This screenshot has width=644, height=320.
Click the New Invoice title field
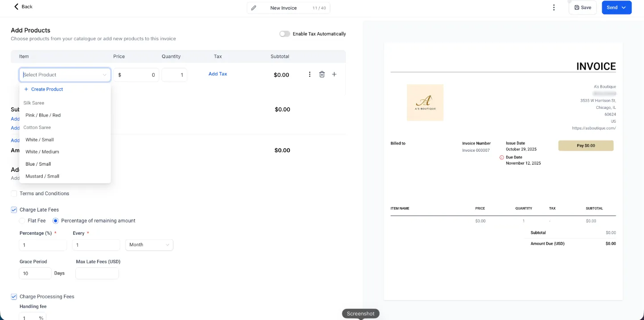(288, 8)
